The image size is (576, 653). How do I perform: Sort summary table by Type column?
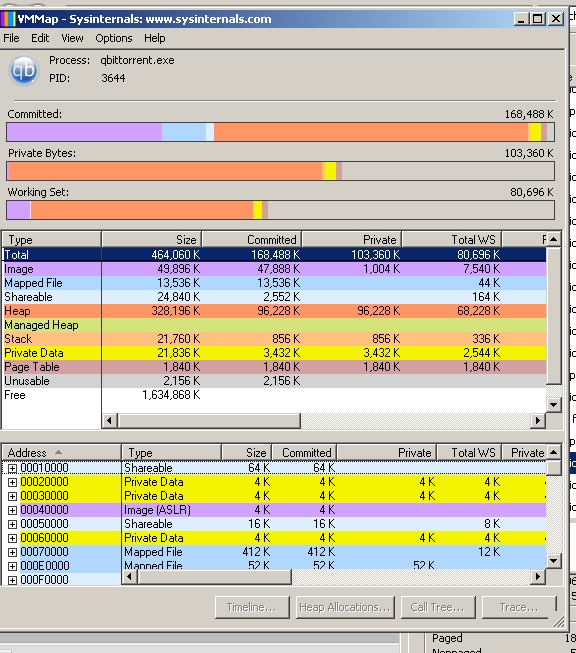point(52,240)
